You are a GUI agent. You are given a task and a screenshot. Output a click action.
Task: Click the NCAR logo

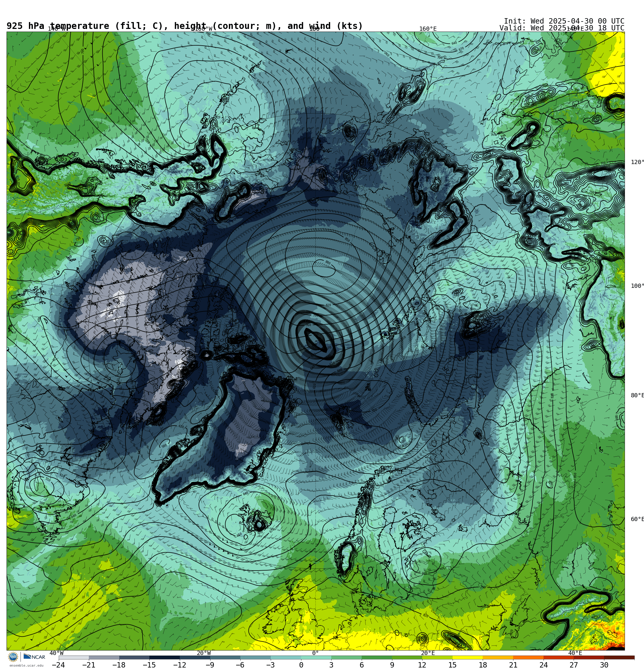click(x=34, y=657)
